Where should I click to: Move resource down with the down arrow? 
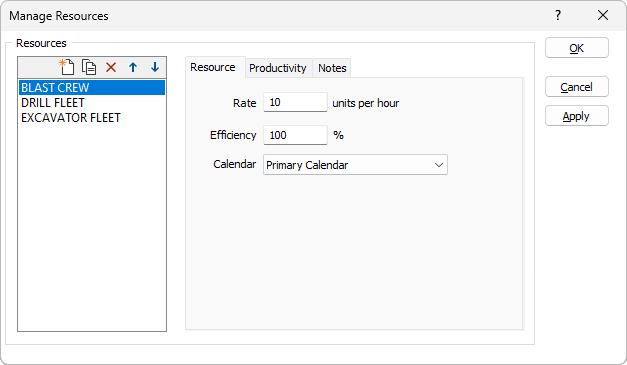pyautogui.click(x=155, y=67)
